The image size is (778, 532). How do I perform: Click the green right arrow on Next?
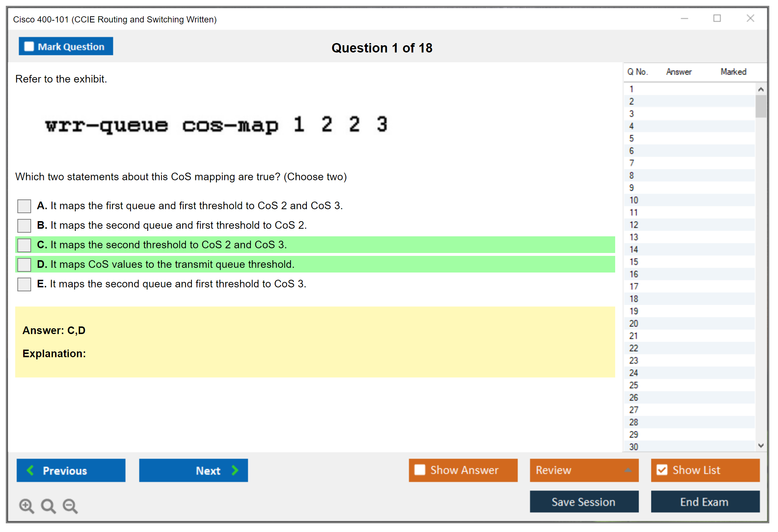(x=235, y=470)
